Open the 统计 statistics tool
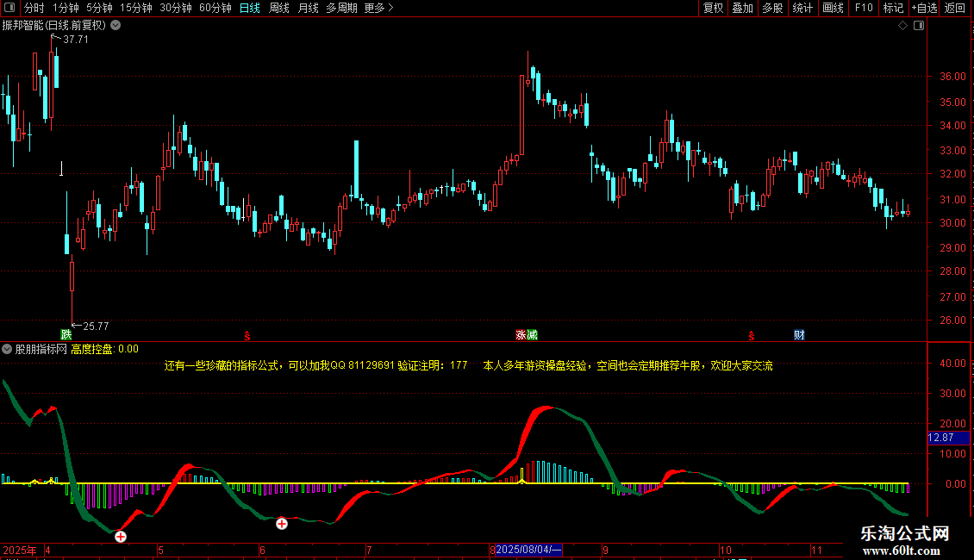The height and width of the screenshot is (560, 974). click(802, 8)
